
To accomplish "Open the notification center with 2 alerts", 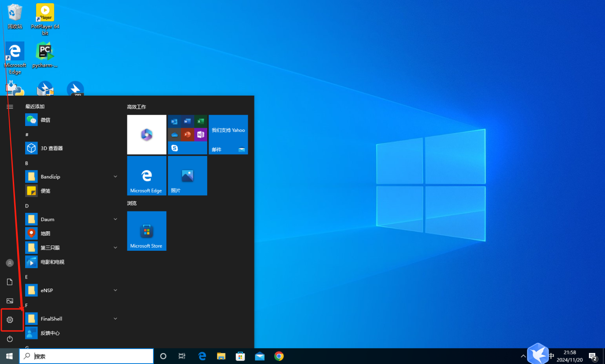I will (x=593, y=357).
